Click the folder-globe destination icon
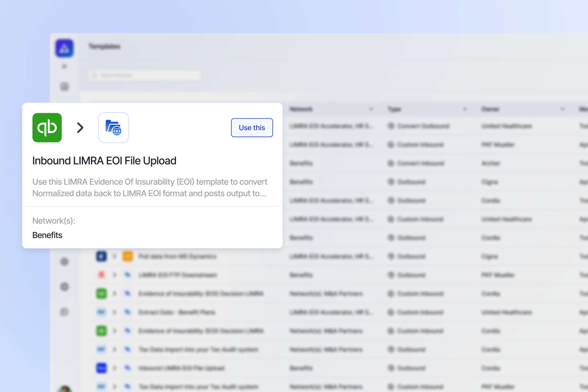 tap(113, 127)
